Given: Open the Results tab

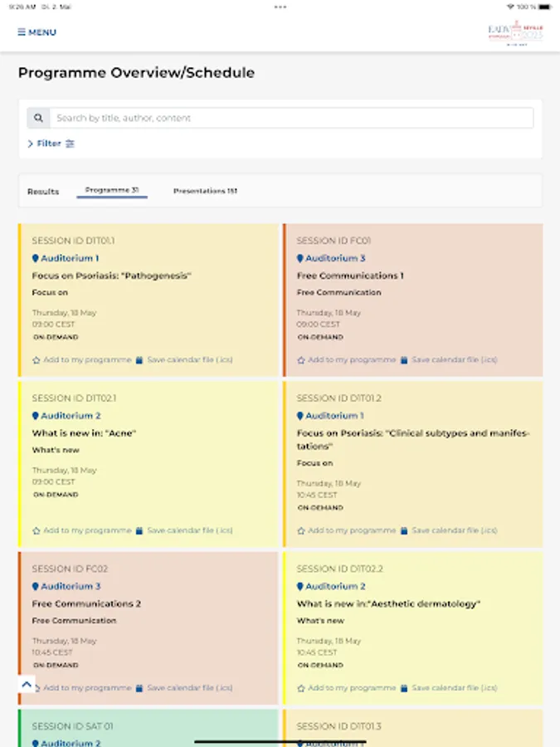Looking at the screenshot, I should point(46,191).
